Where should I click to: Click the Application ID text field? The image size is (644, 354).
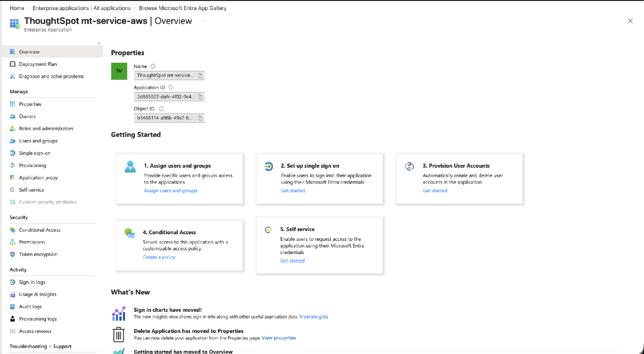click(x=169, y=96)
